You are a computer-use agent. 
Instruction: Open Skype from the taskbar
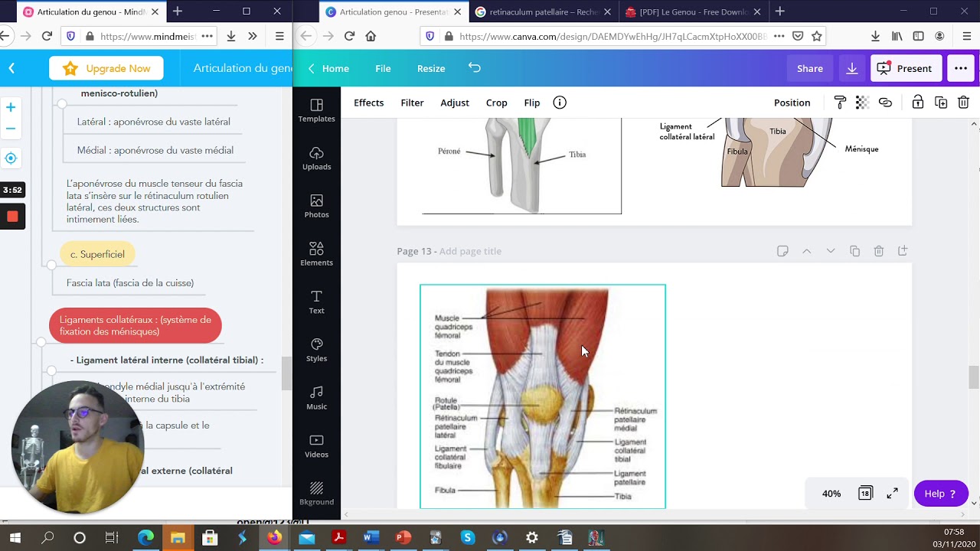pos(467,538)
